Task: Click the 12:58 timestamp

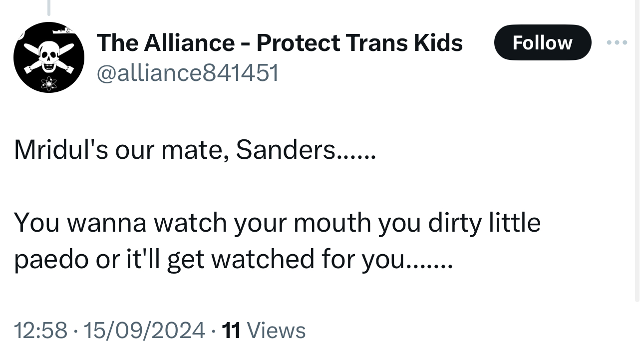Action: 40,331
